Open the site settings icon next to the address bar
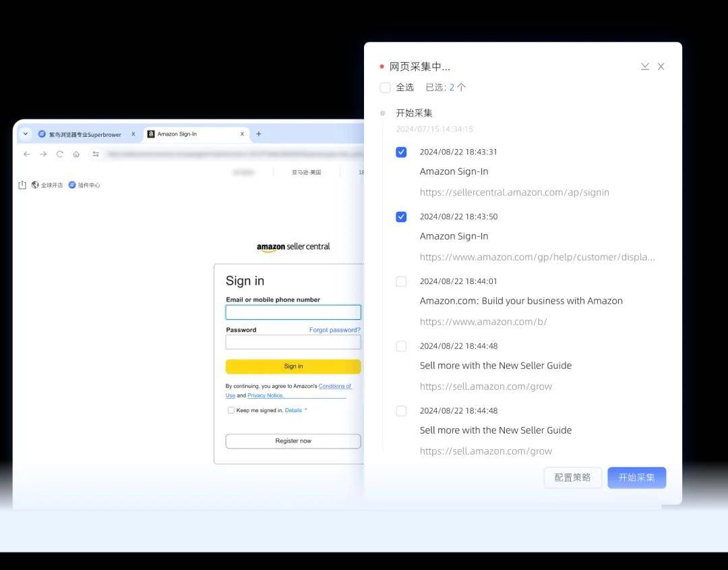 96,154
